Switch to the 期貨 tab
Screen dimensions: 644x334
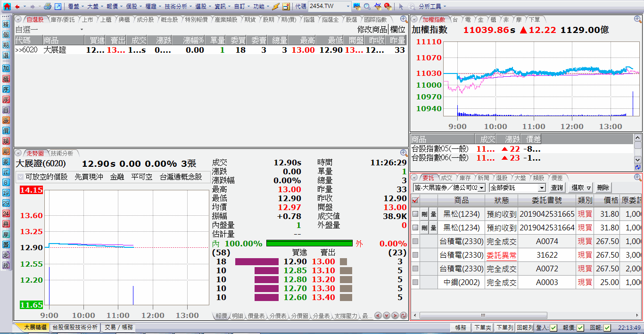pyautogui.click(x=250, y=20)
